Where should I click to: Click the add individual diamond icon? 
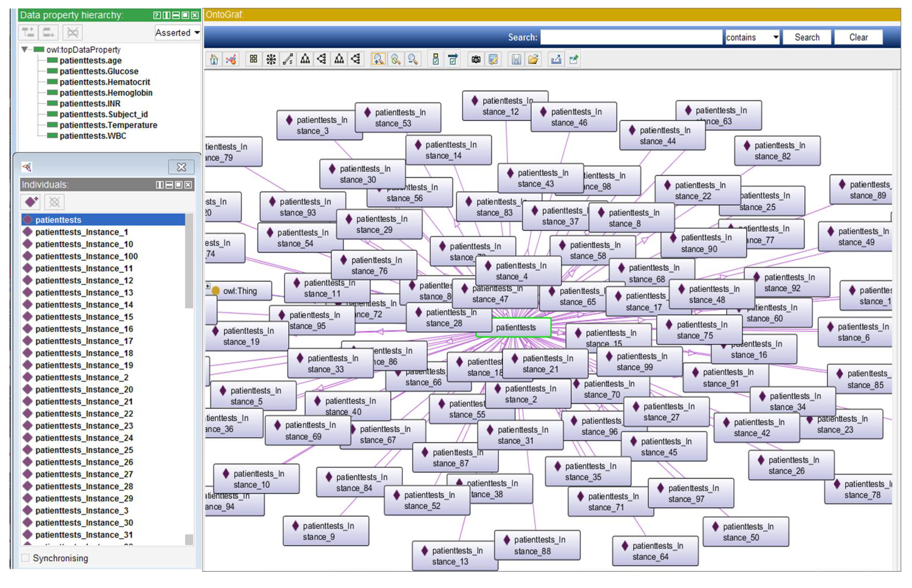[31, 202]
